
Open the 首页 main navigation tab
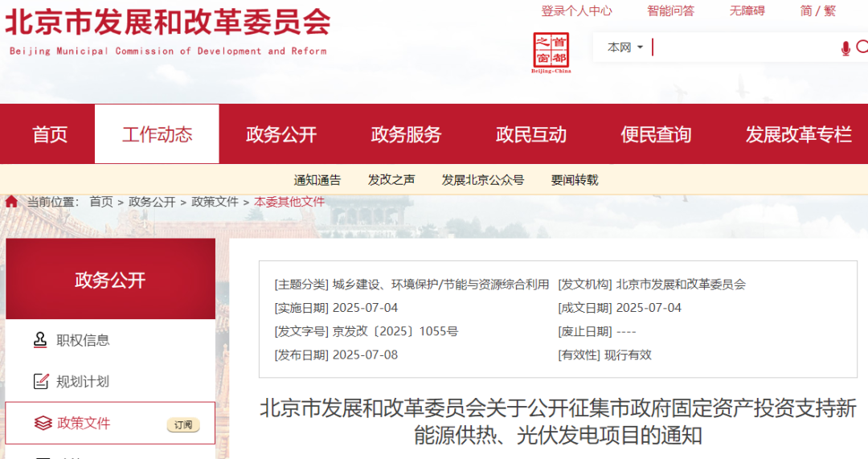click(x=50, y=134)
